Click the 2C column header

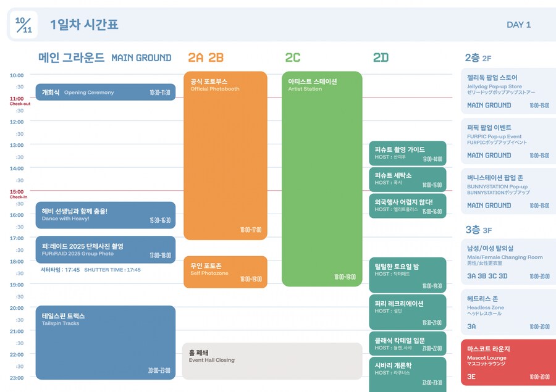pos(292,58)
